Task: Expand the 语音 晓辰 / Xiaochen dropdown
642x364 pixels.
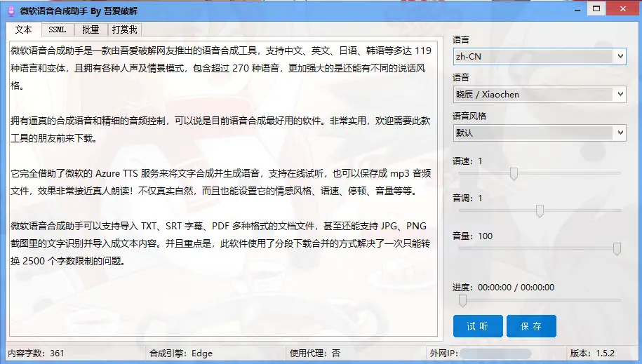Action: (x=540, y=94)
